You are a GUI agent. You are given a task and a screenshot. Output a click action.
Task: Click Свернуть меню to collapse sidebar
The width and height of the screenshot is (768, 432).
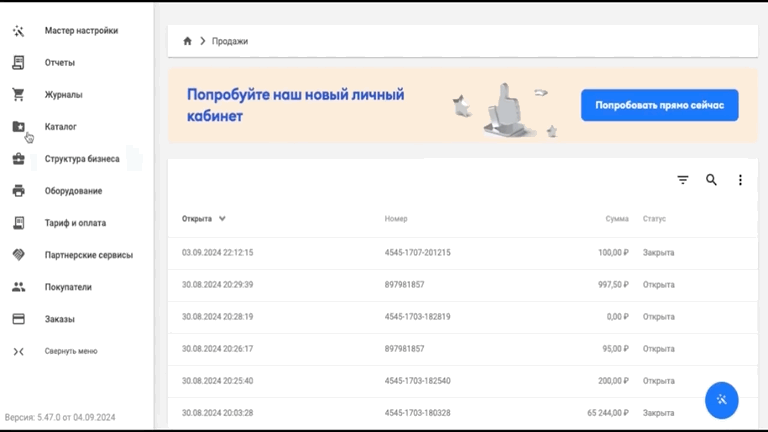tap(71, 351)
